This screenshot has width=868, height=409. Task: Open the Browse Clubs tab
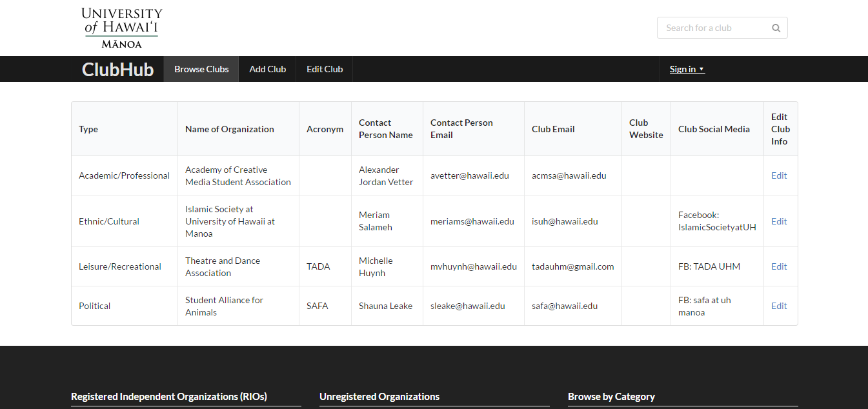(x=201, y=69)
